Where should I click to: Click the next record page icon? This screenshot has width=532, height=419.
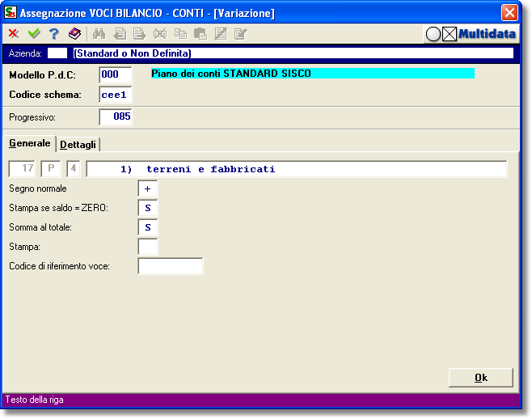140,34
